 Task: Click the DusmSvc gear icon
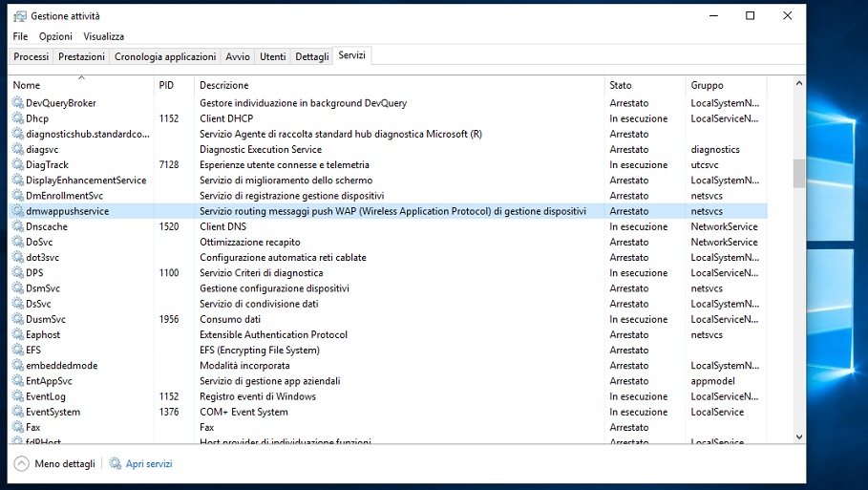18,319
